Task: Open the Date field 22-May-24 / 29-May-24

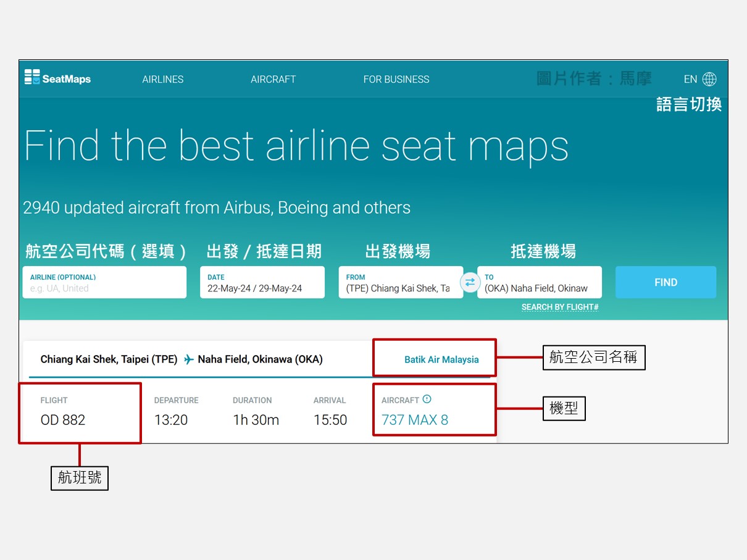Action: (262, 282)
